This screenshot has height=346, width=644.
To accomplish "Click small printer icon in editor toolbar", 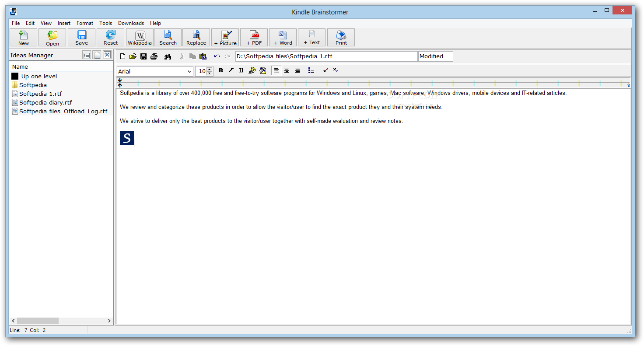I will point(154,56).
